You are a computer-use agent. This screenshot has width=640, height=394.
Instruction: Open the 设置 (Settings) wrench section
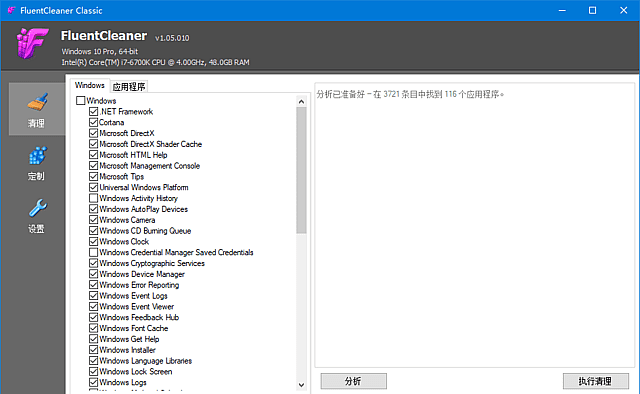(37, 216)
